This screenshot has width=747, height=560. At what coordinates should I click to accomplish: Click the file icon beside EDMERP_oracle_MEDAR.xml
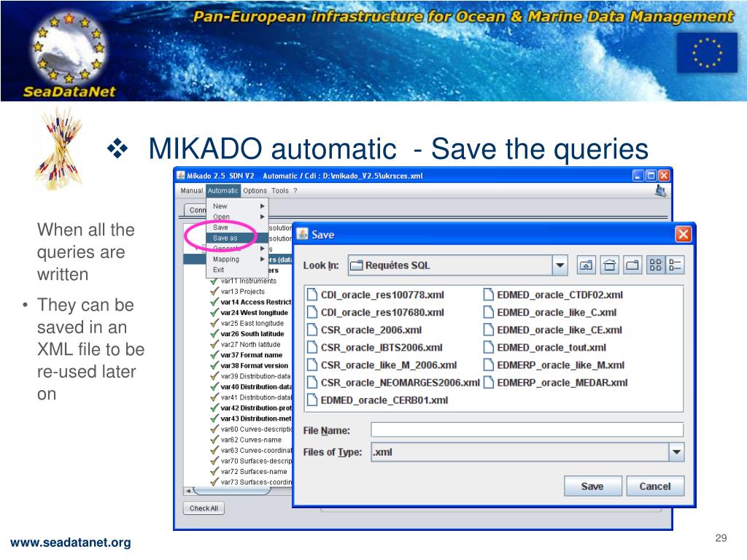point(488,382)
